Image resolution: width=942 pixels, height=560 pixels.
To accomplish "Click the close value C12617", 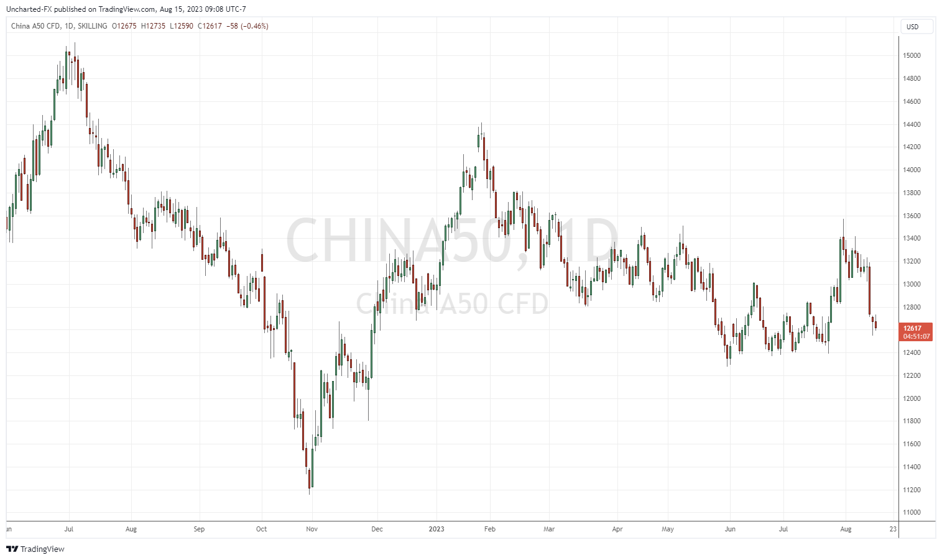I will click(x=210, y=26).
